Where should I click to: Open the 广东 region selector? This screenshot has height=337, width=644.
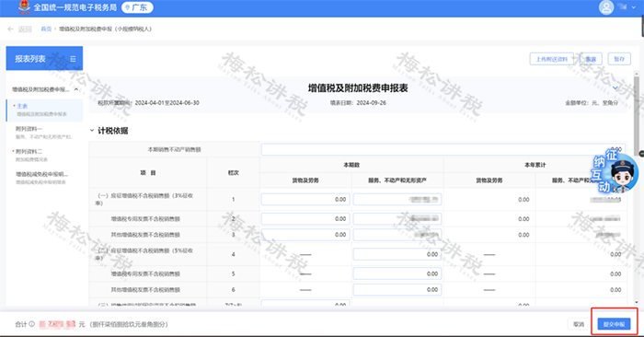coord(138,7)
